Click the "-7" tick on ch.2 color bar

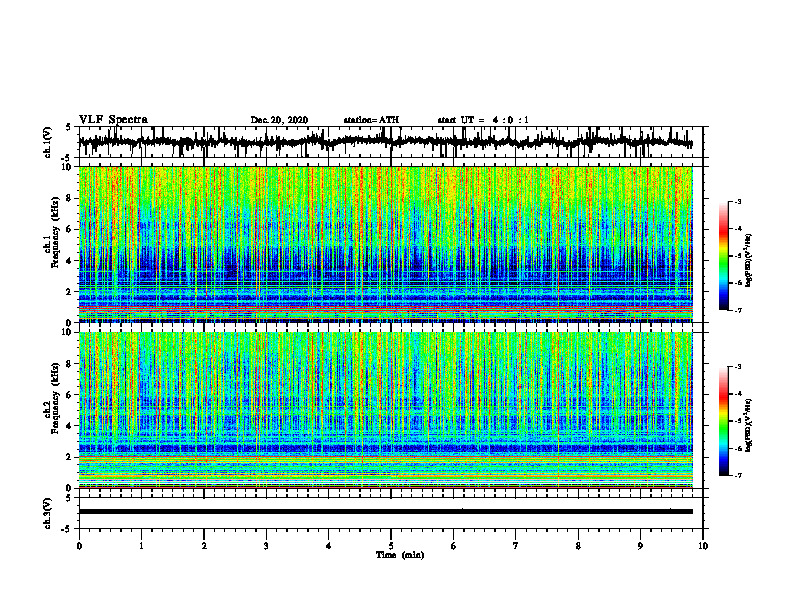coord(738,475)
